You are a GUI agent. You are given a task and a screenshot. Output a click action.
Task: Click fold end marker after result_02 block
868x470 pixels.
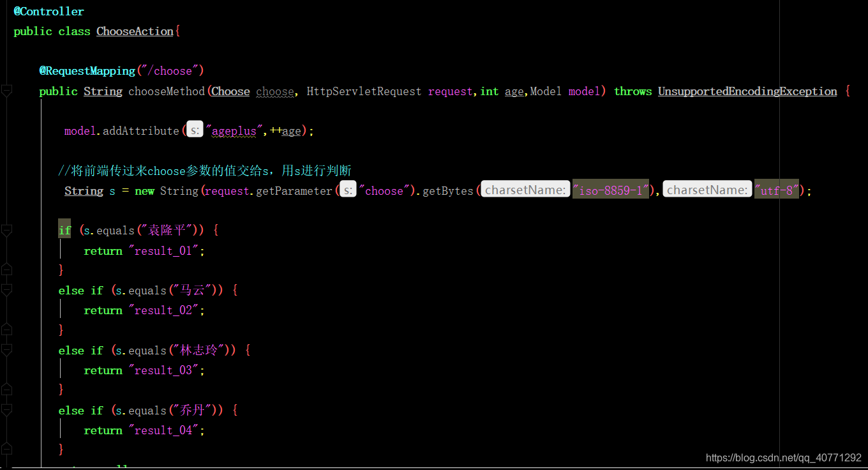coord(6,330)
